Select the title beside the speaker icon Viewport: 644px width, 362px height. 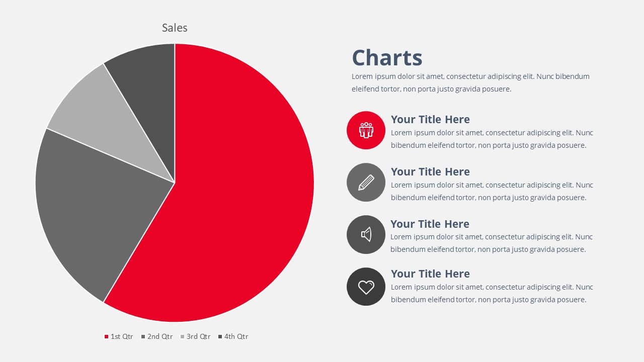click(430, 224)
